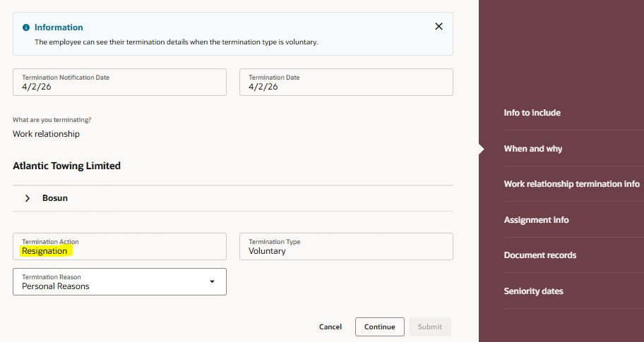This screenshot has width=644, height=342.
Task: Click the Atlantic Towing Limited heading
Action: point(66,166)
